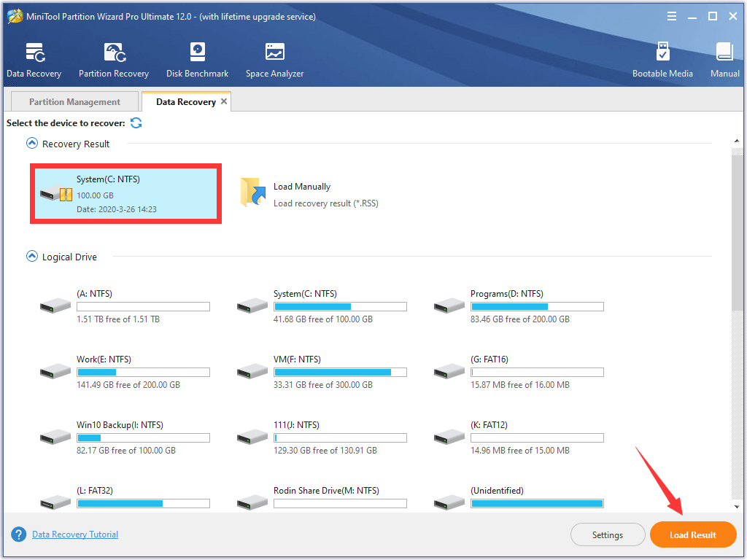Select the System C: NTFS logical drive icon
Image resolution: width=747 pixels, height=560 pixels.
[x=252, y=306]
